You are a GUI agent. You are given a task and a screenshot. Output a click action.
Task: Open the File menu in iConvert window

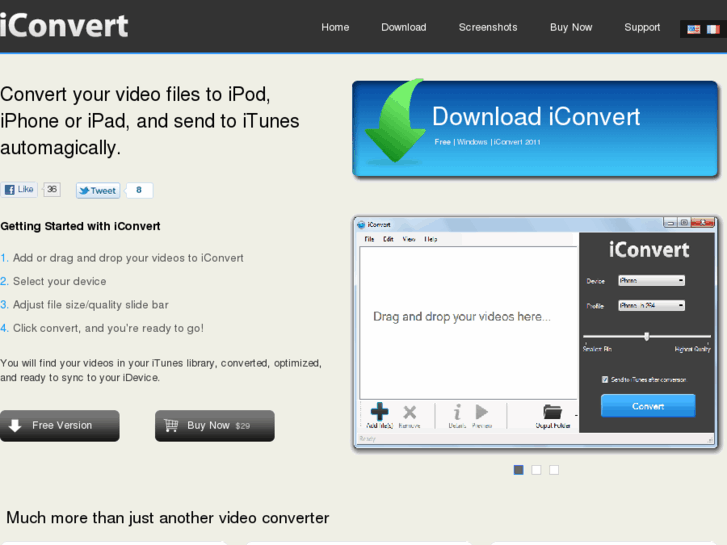[370, 239]
